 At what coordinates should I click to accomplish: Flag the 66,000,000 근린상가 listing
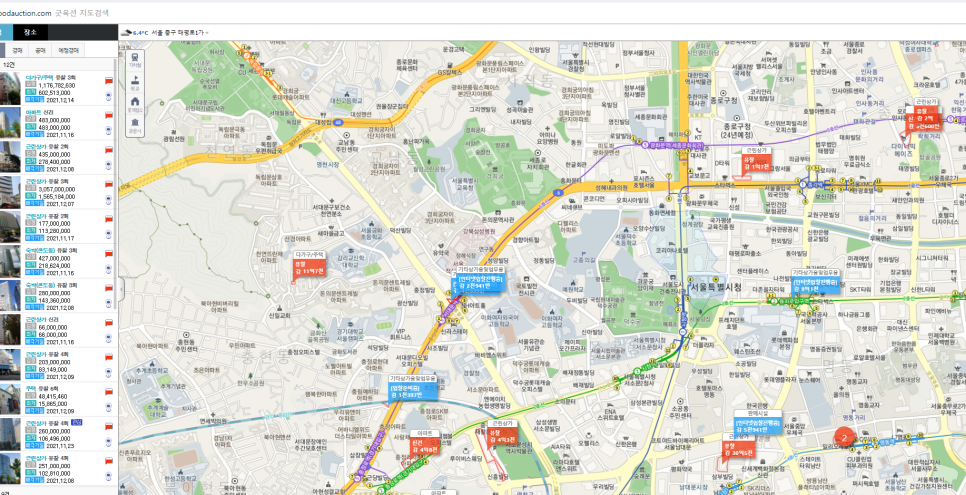tap(108, 323)
